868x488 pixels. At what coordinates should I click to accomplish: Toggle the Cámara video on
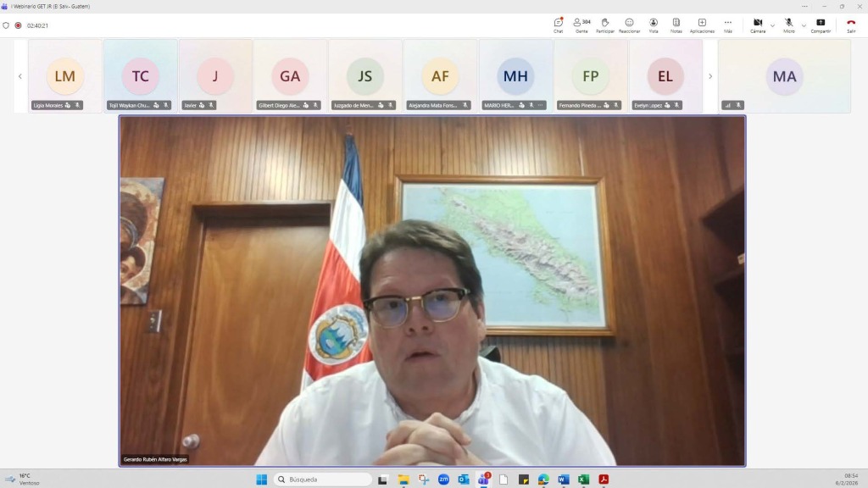pyautogui.click(x=757, y=25)
